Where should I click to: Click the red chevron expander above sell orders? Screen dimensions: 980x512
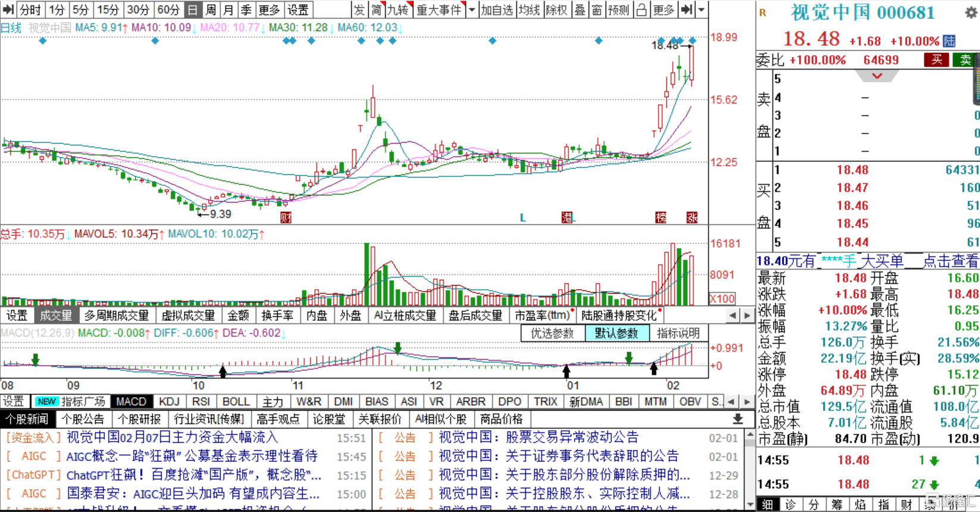pyautogui.click(x=876, y=76)
